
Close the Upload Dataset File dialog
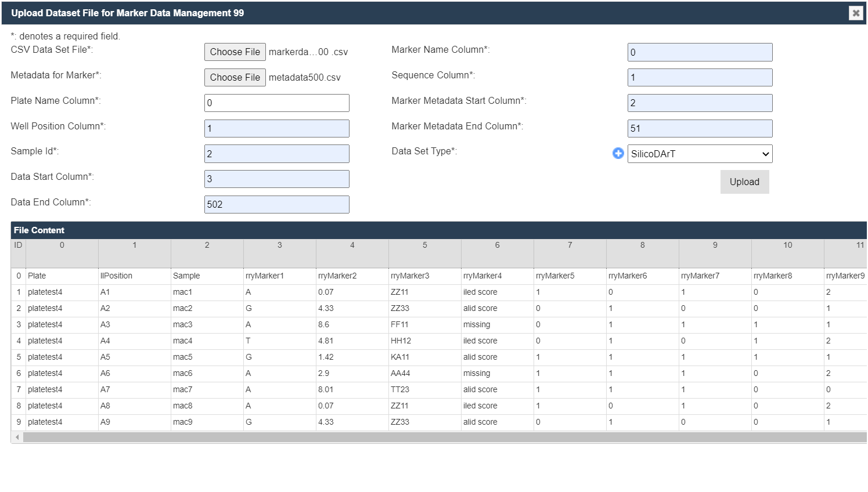[x=855, y=13]
